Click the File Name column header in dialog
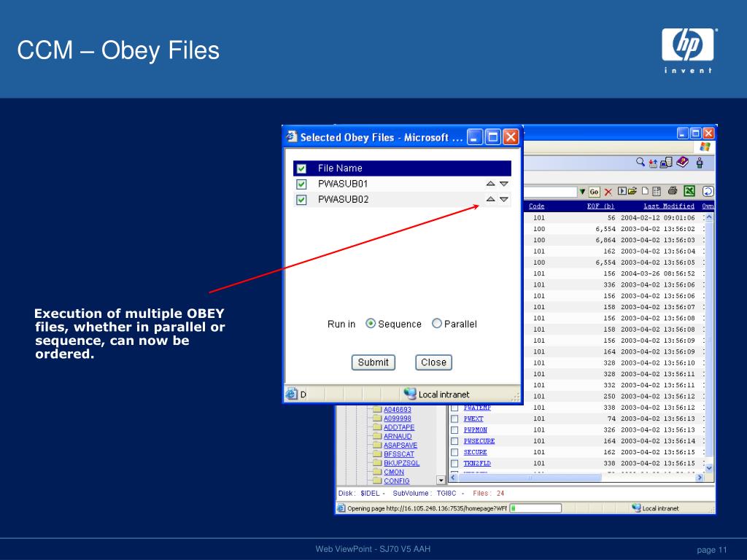747x560 pixels. [x=340, y=168]
